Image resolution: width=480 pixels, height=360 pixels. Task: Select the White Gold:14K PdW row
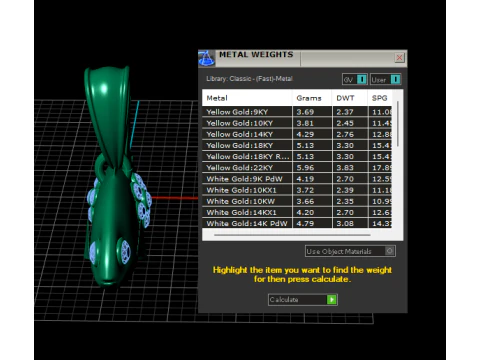297,223
